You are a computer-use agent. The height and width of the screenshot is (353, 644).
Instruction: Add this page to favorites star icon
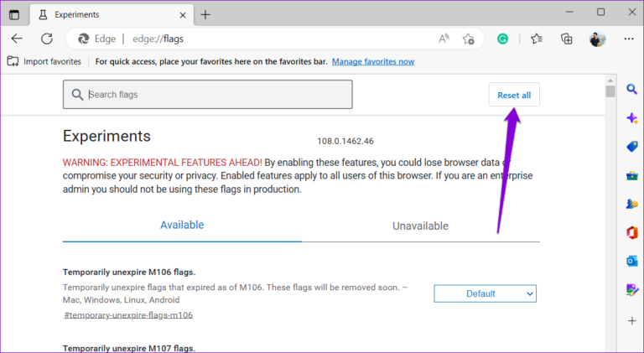click(469, 39)
